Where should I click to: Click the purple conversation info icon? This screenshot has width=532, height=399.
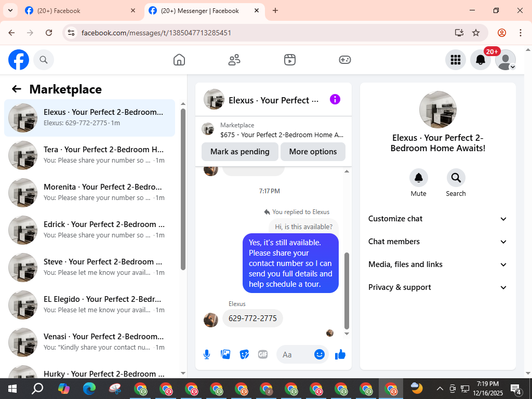pos(335,99)
